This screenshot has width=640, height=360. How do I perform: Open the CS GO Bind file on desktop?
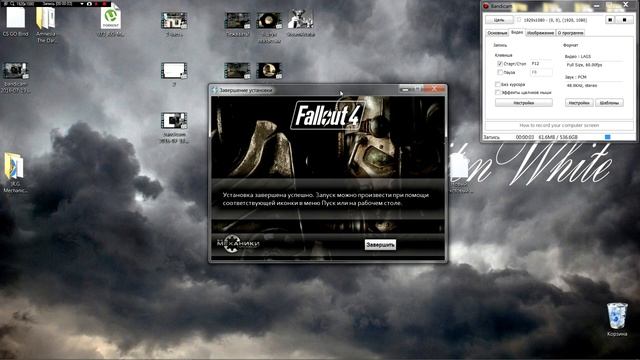[x=16, y=20]
